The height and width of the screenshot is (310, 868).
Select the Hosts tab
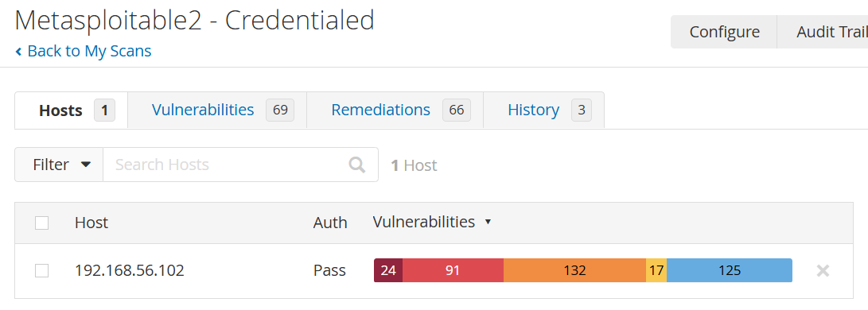tap(72, 110)
